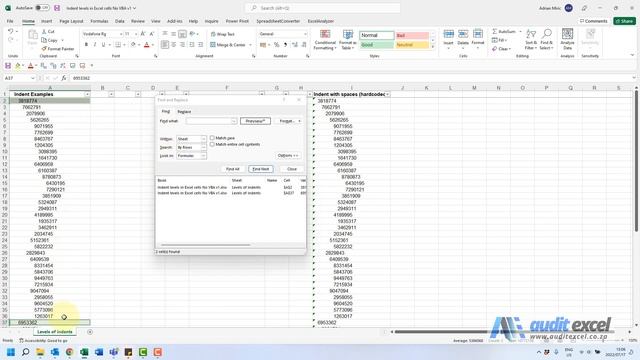Click the Percent Style icon

tap(277, 44)
